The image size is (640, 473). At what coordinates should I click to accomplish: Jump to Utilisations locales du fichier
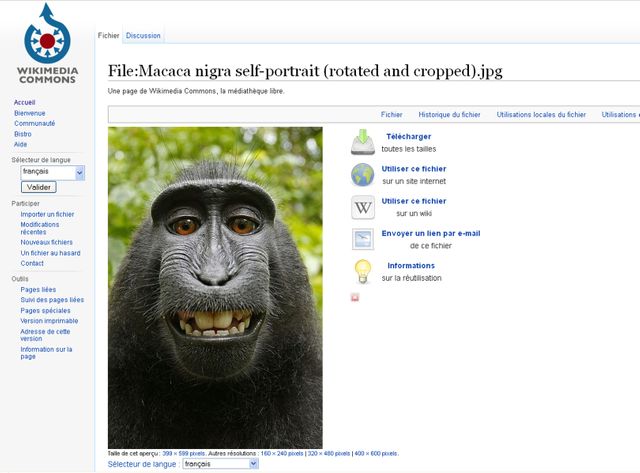point(541,115)
